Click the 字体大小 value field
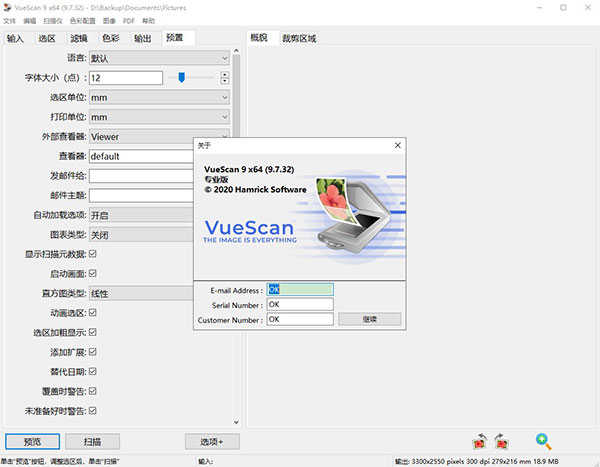The image size is (600, 467). 126,78
